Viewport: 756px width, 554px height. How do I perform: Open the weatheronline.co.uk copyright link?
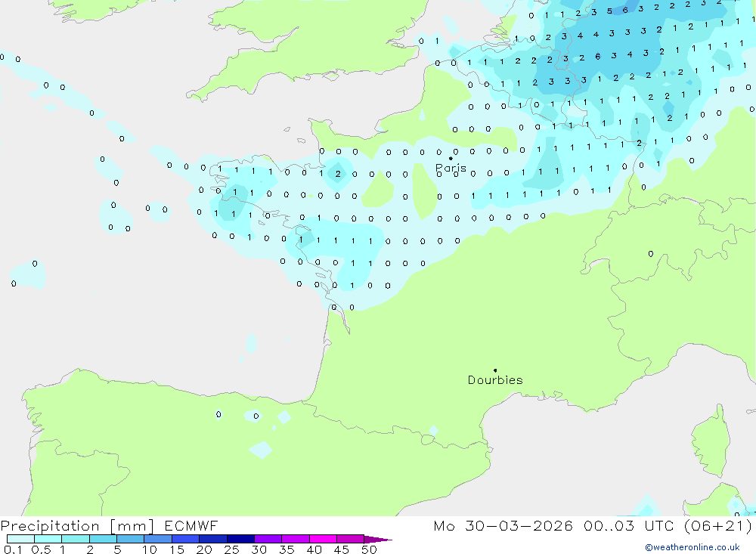click(x=692, y=547)
